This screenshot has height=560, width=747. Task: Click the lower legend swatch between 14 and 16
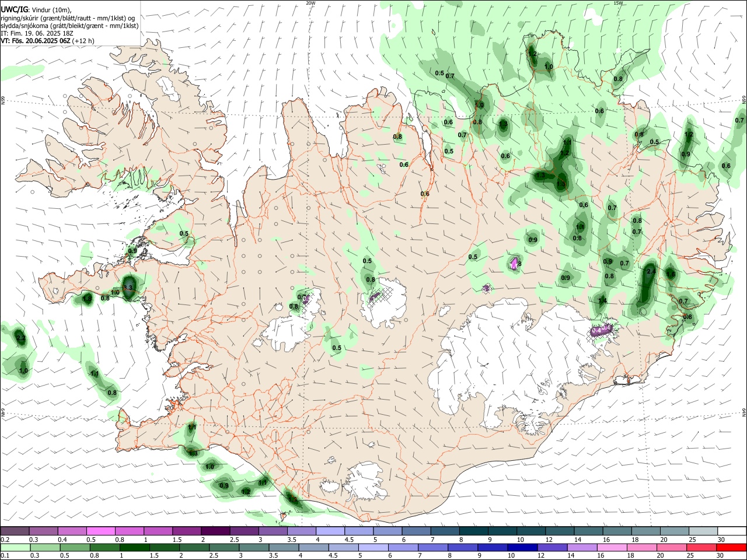tap(581, 548)
